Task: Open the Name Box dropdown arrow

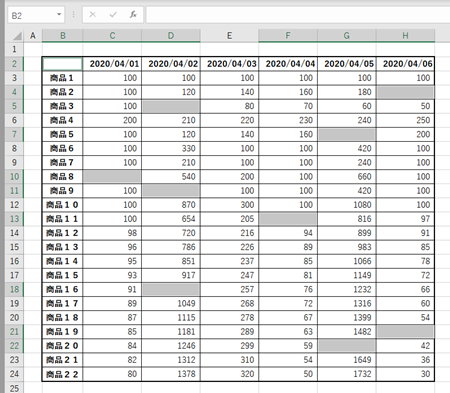Action: pyautogui.click(x=59, y=15)
